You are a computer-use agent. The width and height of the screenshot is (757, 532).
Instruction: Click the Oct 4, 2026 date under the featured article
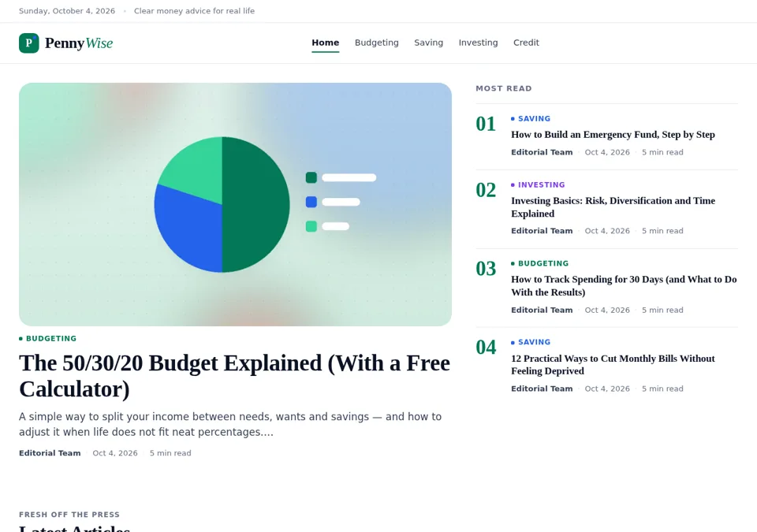[115, 453]
